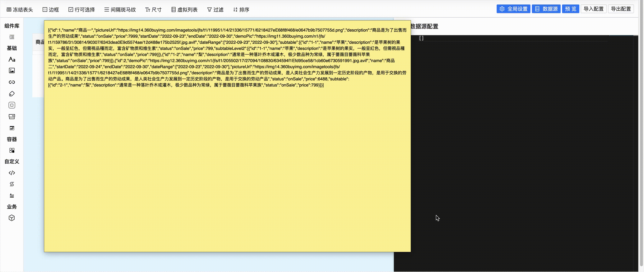Click the 预览 preview button

pos(571,9)
